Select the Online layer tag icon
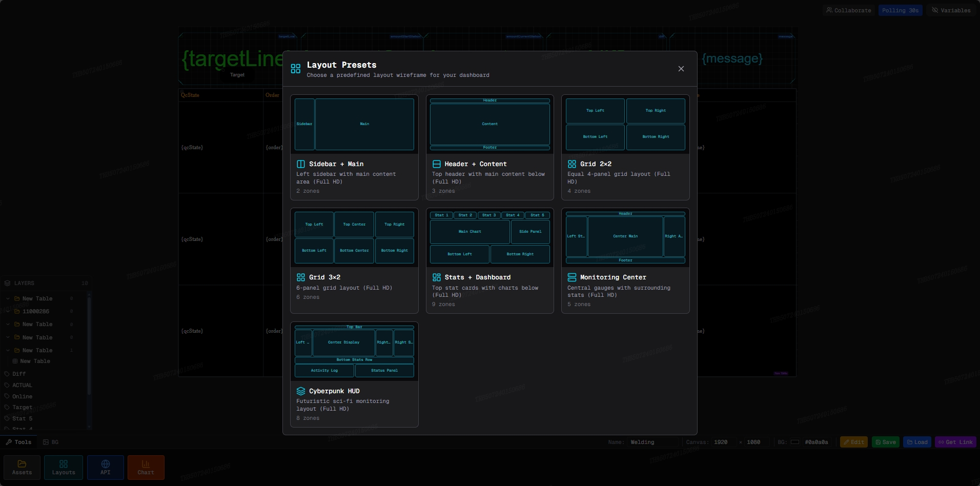Screen dimensions: 980x486 click(x=7, y=396)
